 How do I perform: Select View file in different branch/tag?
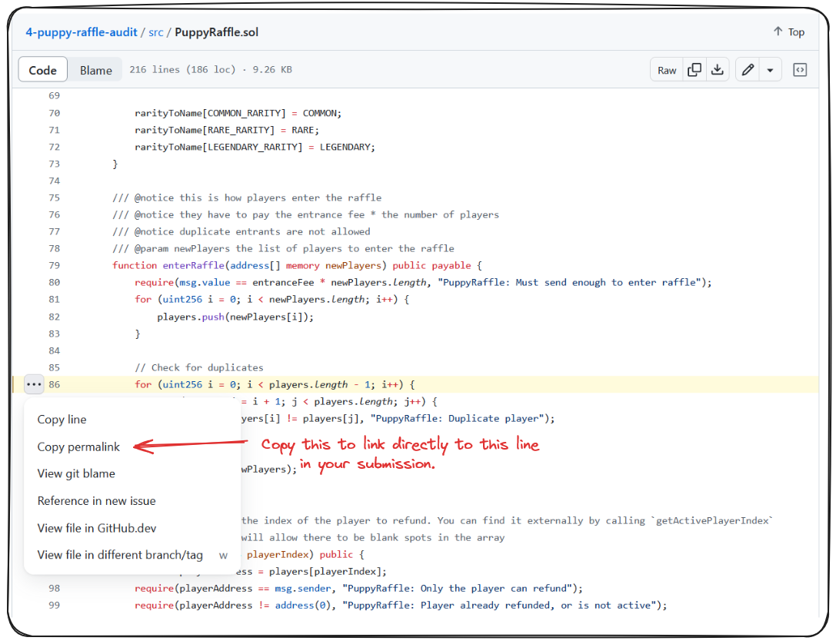120,555
